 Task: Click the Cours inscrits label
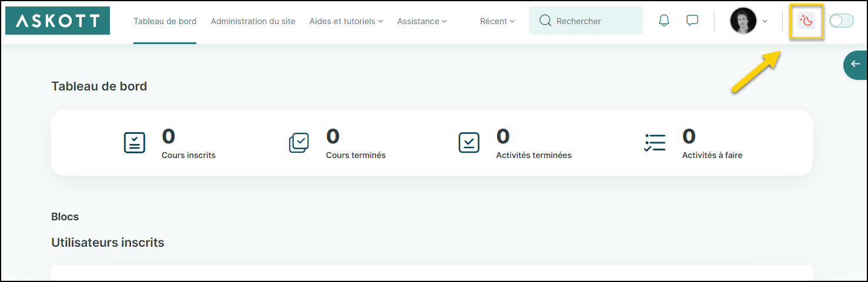189,155
